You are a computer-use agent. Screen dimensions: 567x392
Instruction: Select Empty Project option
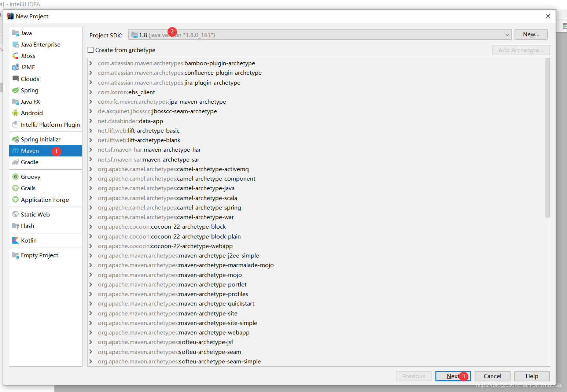click(x=45, y=255)
